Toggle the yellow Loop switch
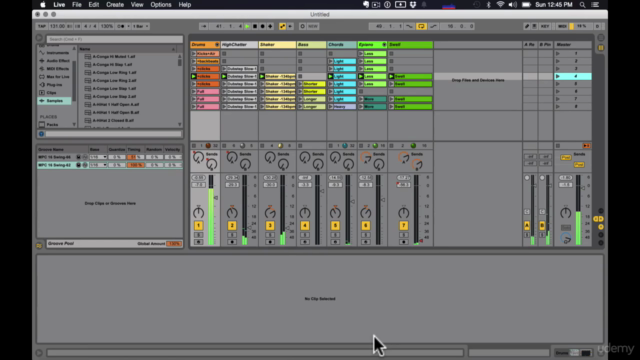Viewport: 640px width, 360px height. (421, 26)
